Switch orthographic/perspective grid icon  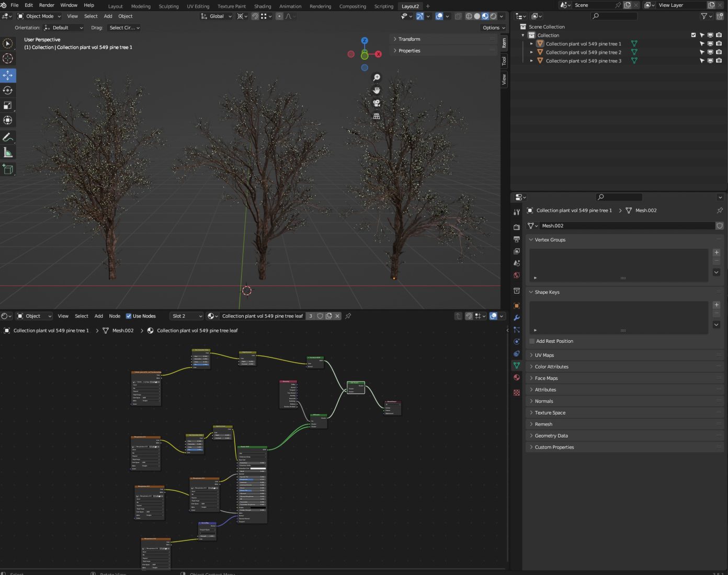click(x=377, y=116)
